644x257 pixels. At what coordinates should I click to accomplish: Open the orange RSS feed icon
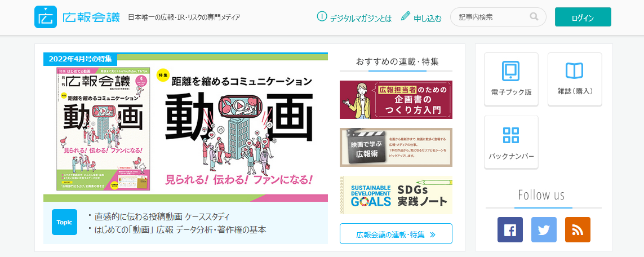(x=578, y=229)
